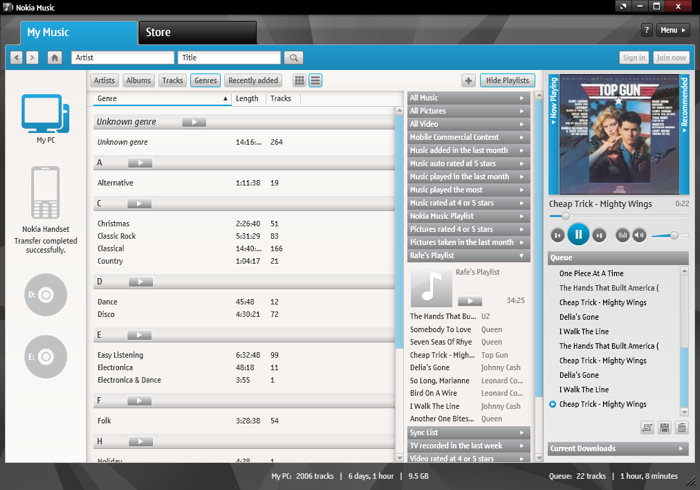
Task: Open the home page via house icon
Action: tap(54, 58)
